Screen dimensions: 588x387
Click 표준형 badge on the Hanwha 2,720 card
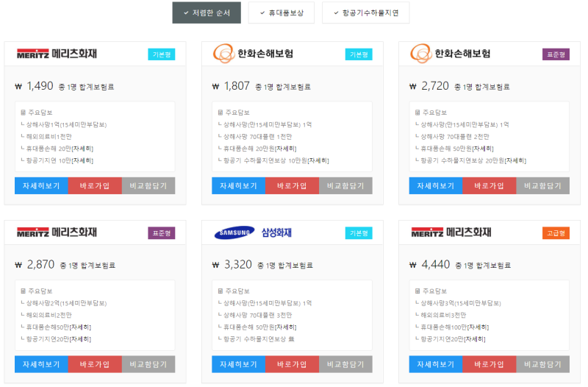pyautogui.click(x=556, y=54)
